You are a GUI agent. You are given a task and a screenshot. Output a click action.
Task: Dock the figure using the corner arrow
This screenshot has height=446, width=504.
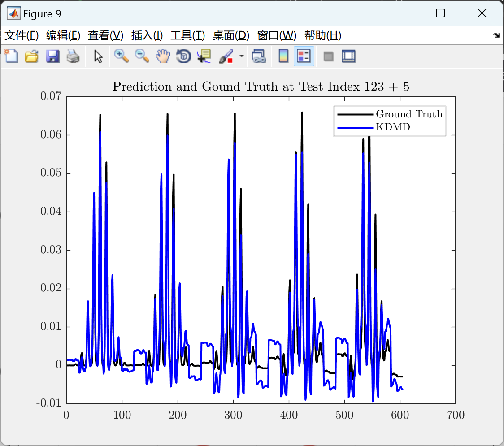coord(496,35)
